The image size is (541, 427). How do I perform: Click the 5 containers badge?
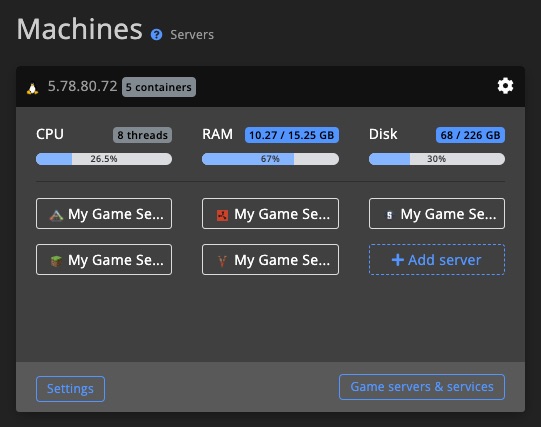[x=159, y=87]
